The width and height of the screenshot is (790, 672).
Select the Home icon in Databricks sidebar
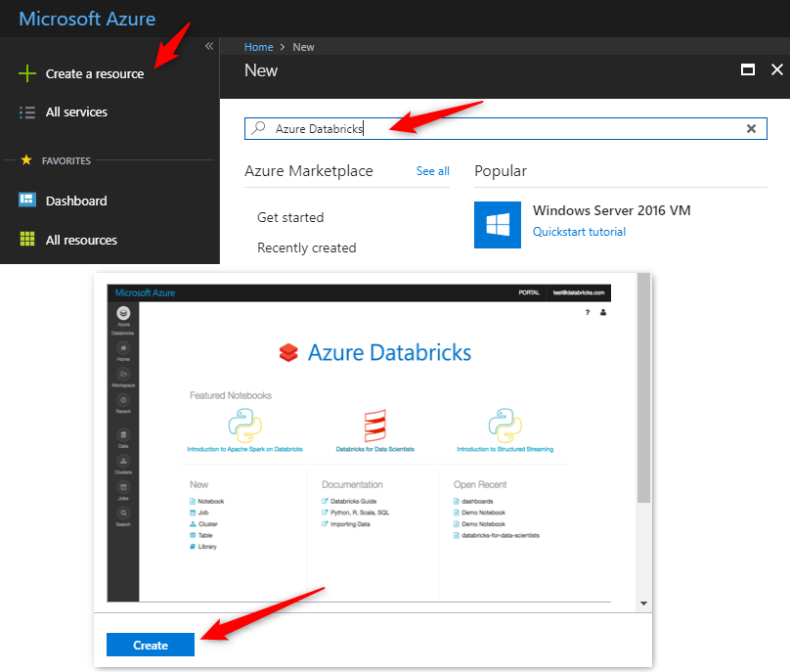tap(123, 348)
